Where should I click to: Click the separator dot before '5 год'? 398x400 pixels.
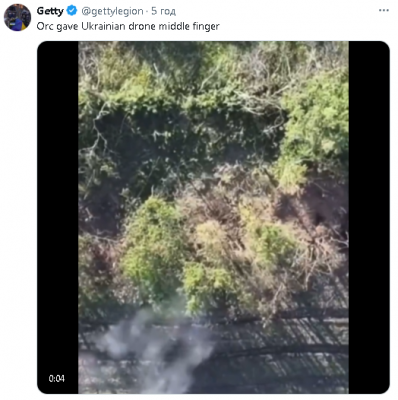[147, 11]
